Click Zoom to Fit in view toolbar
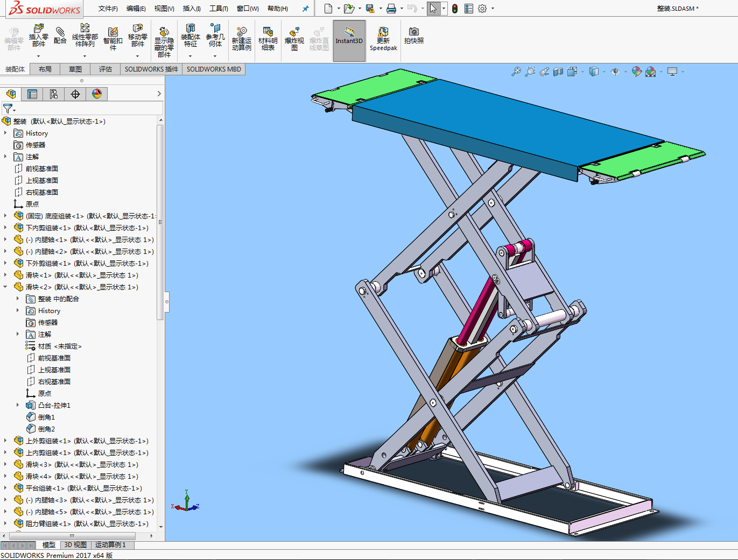 coord(516,72)
